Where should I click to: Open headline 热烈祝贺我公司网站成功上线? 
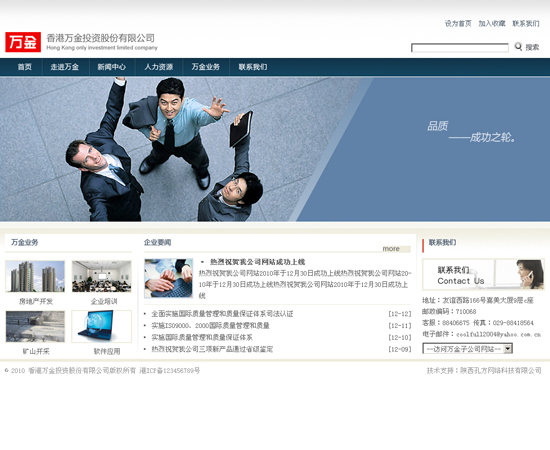point(257,262)
